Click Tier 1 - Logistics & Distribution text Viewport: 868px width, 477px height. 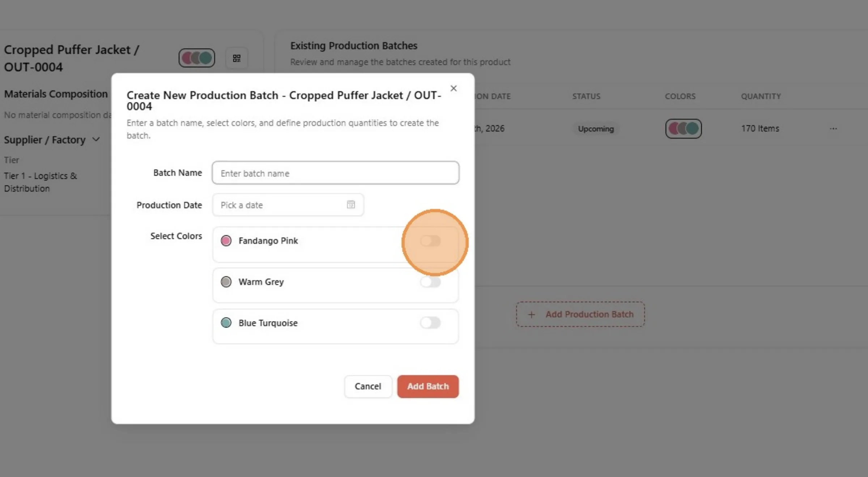pyautogui.click(x=41, y=182)
